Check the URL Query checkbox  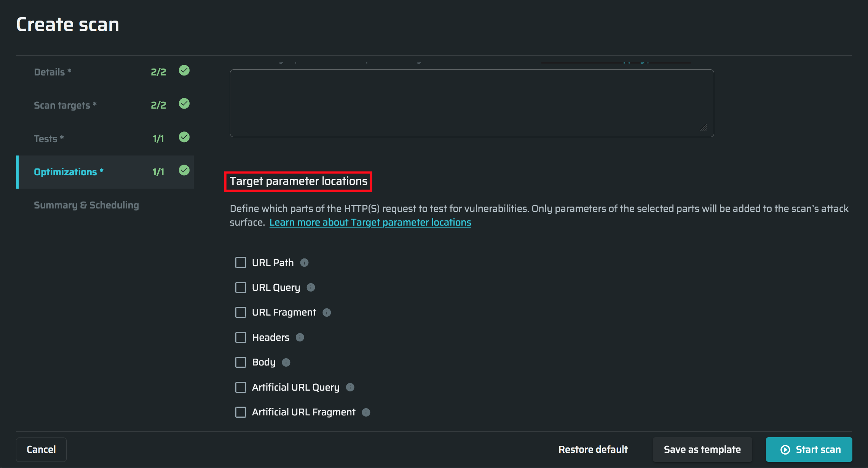click(x=241, y=287)
